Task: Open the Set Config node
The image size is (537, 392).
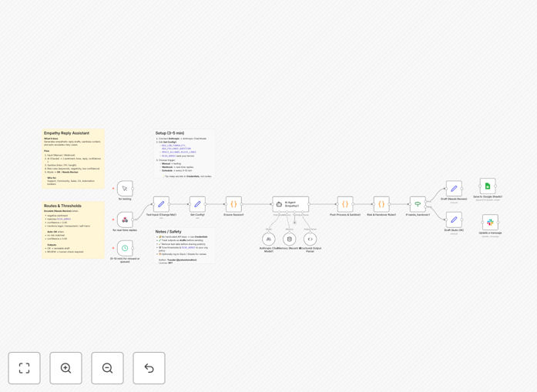Action: tap(197, 204)
